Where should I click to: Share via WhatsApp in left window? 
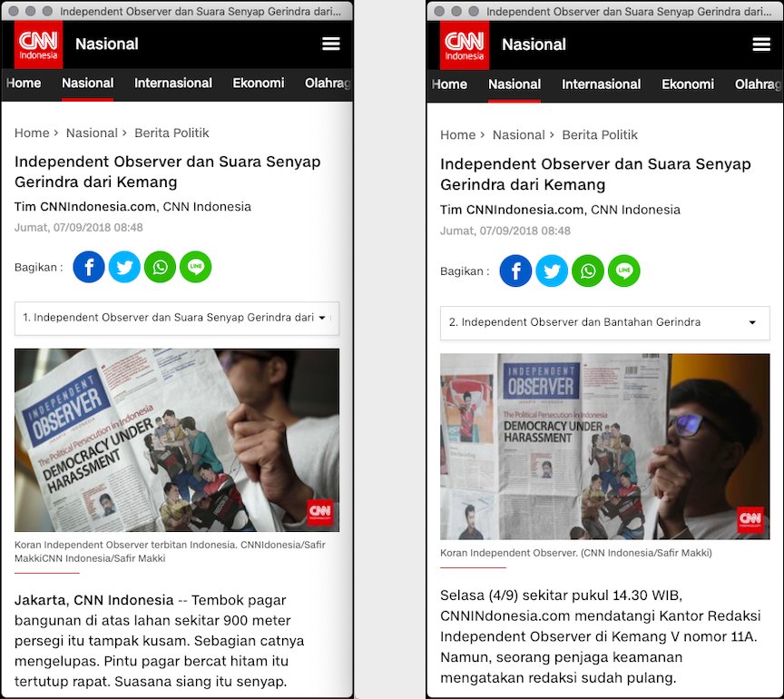pos(160,267)
